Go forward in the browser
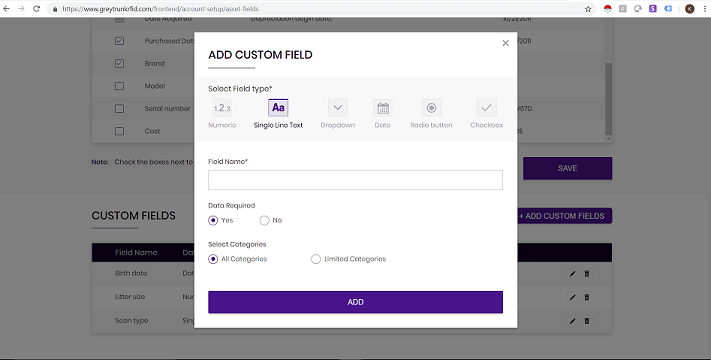 point(21,9)
